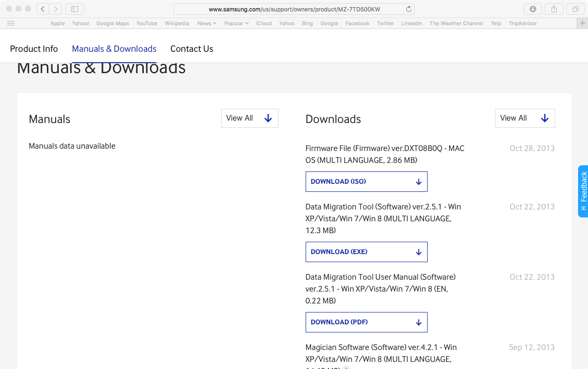This screenshot has height=369, width=588.
Task: Click the Share icon in toolbar
Action: pos(554,9)
